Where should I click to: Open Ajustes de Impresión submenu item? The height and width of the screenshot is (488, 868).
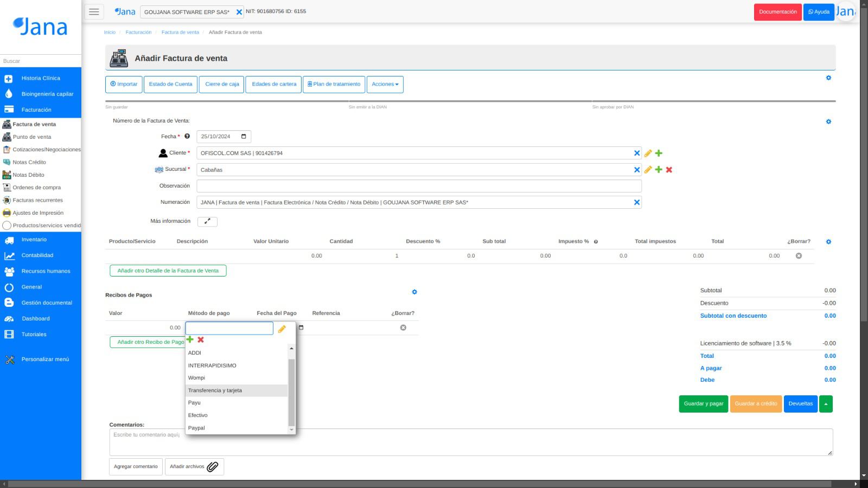(38, 213)
